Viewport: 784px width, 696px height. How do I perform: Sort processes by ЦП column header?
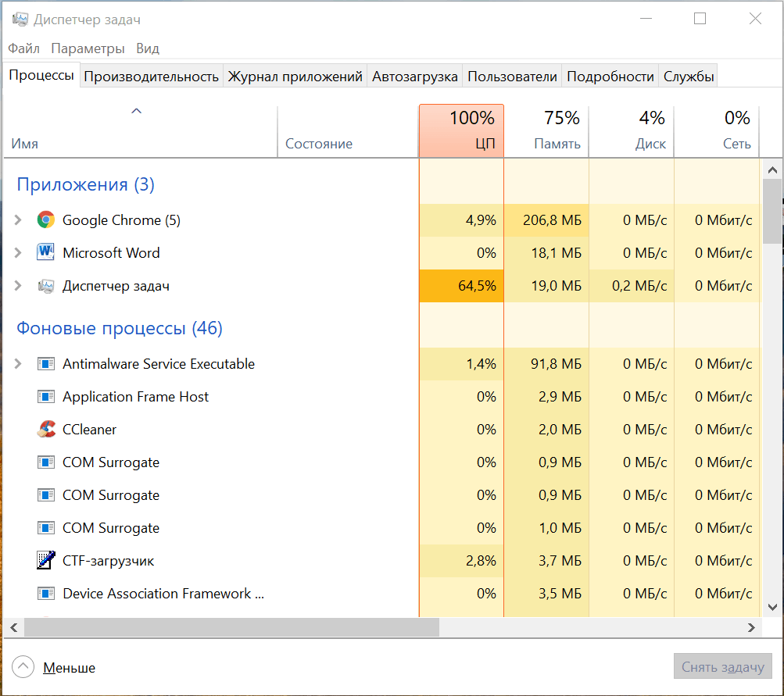[461, 131]
